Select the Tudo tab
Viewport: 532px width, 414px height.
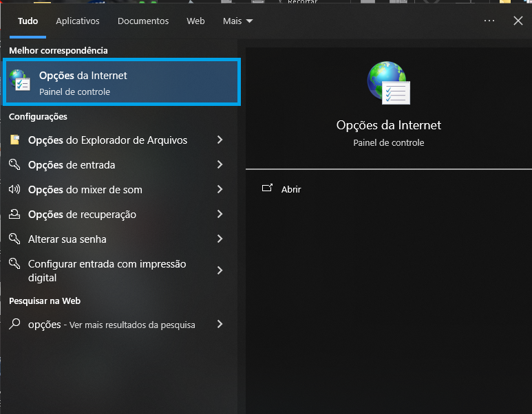[28, 21]
